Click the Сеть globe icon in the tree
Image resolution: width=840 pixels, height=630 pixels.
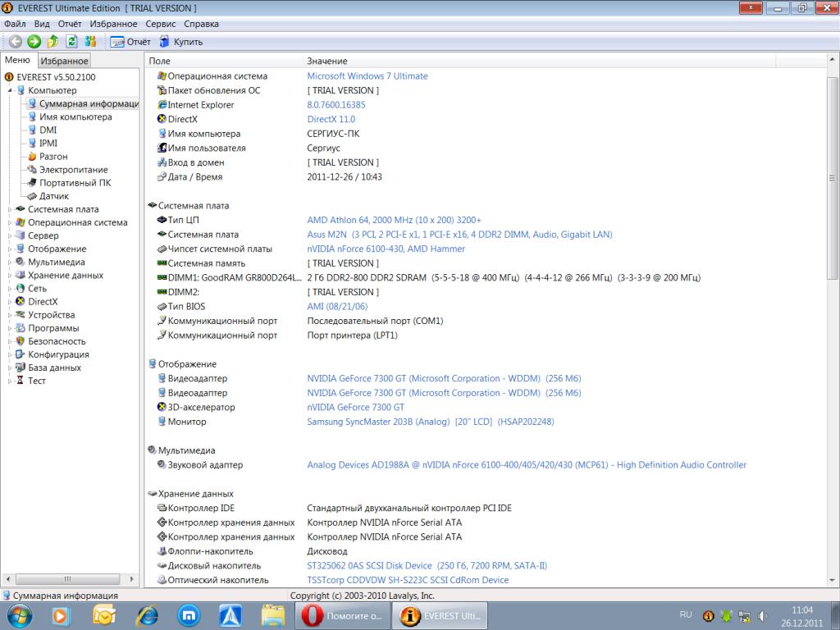pyautogui.click(x=21, y=289)
